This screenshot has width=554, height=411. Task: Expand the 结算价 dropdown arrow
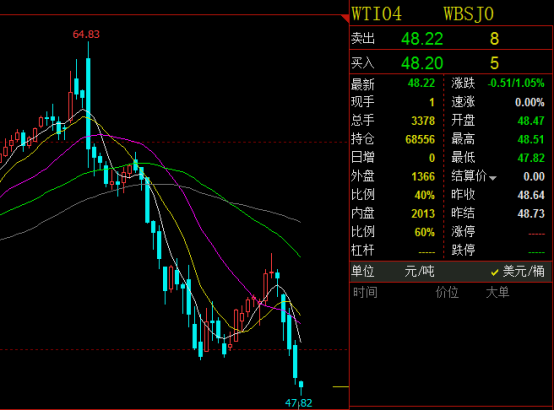click(493, 178)
